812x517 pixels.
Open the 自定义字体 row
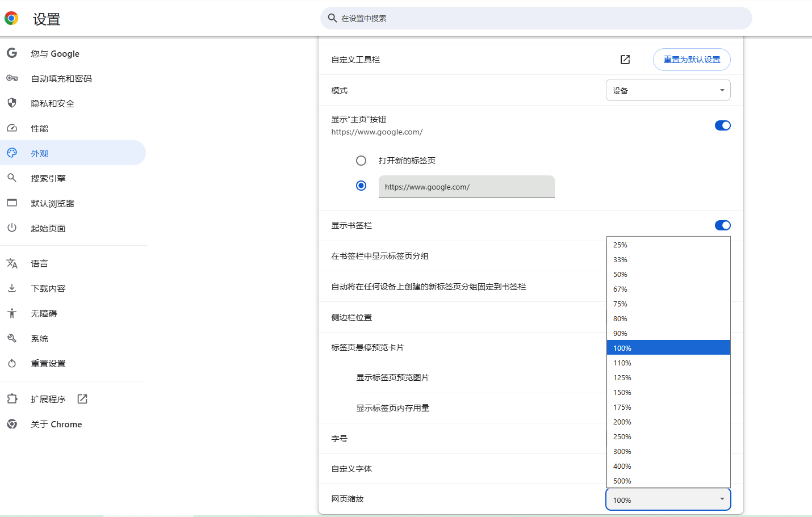530,469
